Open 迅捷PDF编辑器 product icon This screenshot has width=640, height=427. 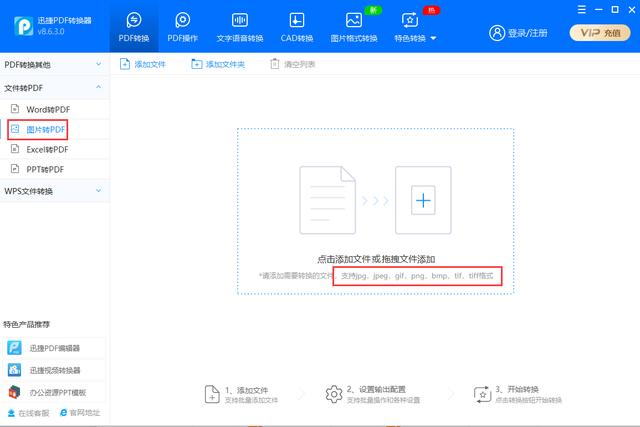click(x=14, y=348)
